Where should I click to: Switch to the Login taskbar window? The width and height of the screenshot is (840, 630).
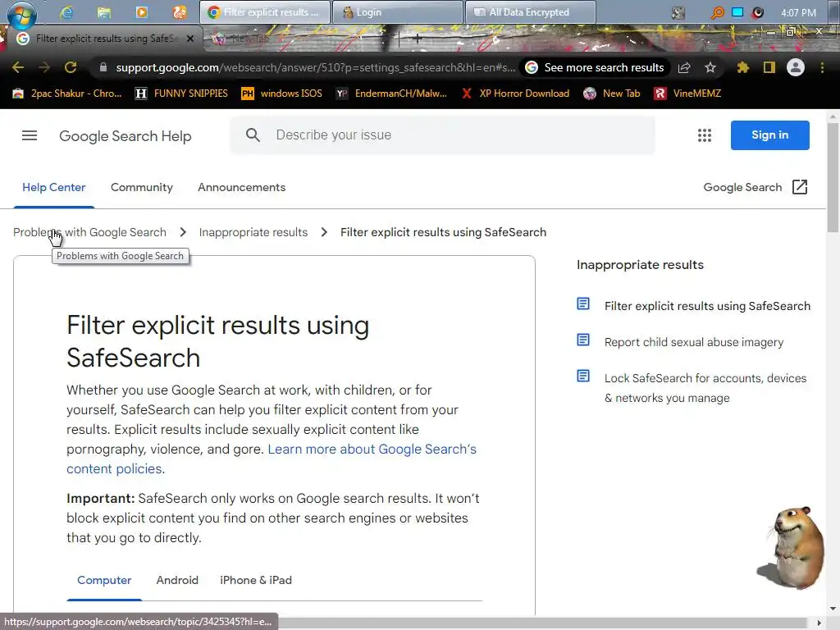point(397,12)
